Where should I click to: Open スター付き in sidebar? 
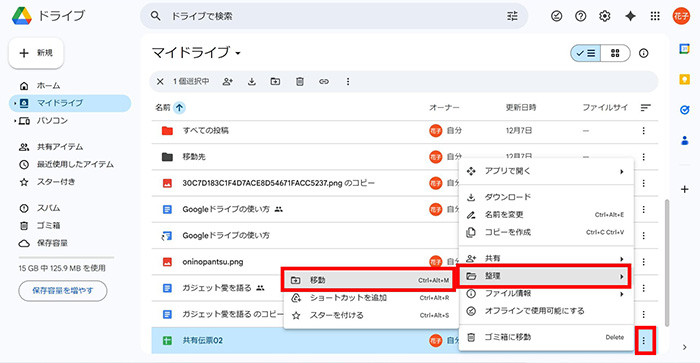(x=70, y=182)
